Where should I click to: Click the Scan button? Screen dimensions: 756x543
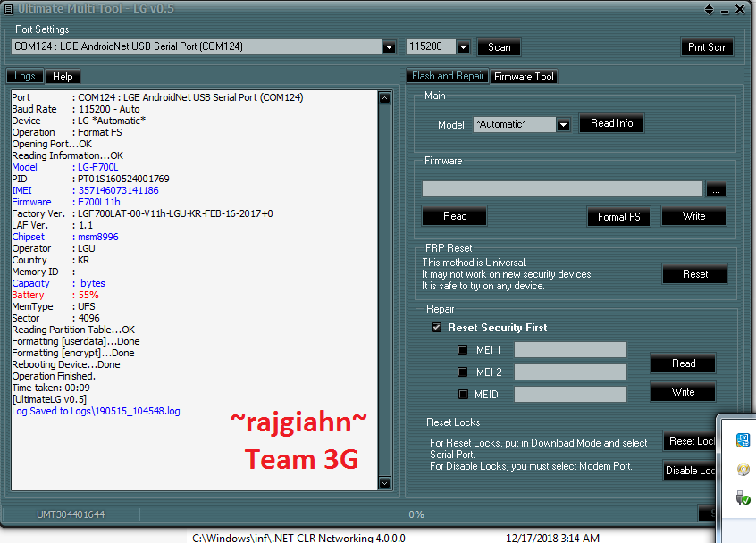pos(499,47)
